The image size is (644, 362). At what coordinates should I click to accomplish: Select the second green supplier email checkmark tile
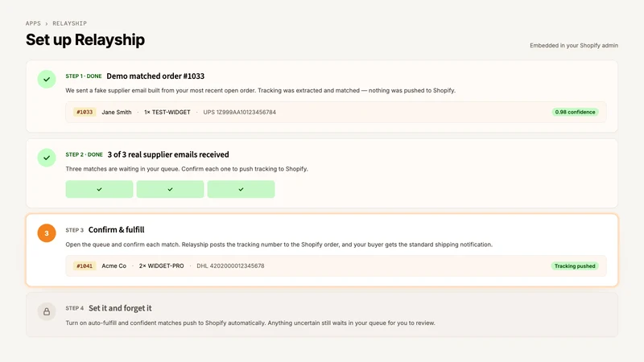170,189
